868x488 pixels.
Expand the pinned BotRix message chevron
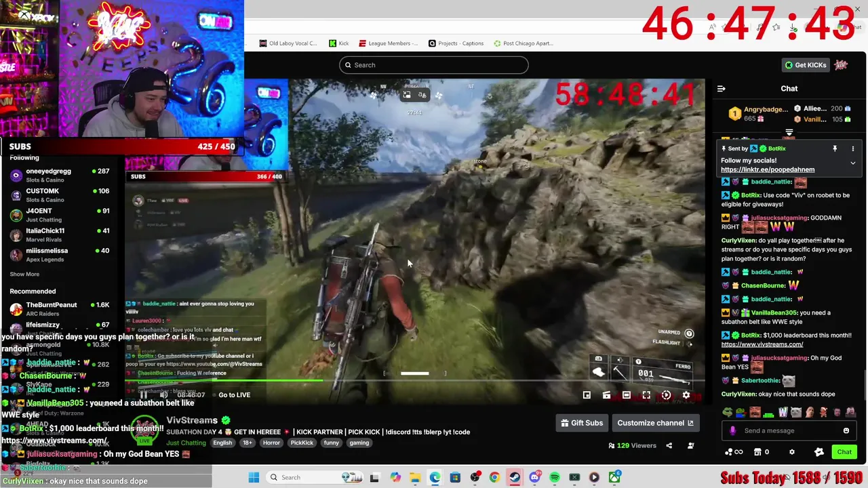pos(853,163)
